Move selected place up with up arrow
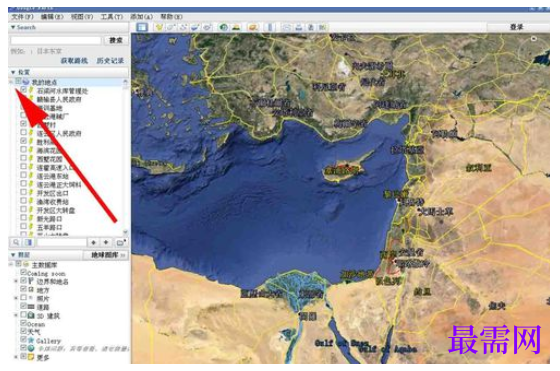 [x=94, y=242]
